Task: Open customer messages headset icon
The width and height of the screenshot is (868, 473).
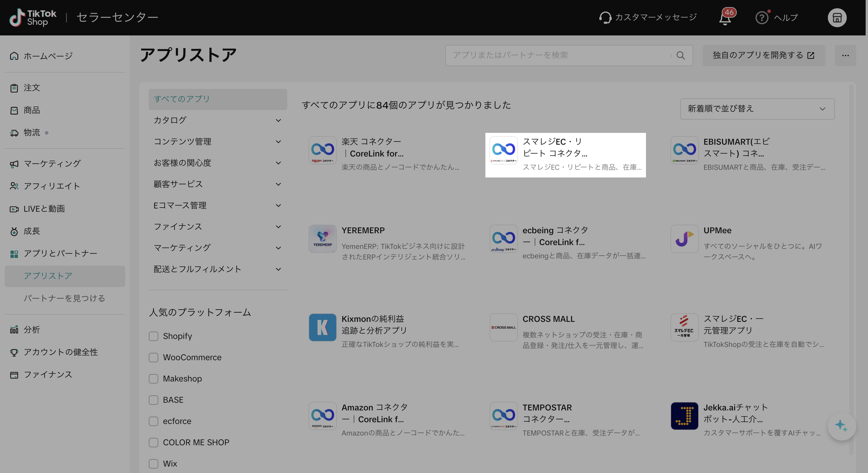Action: click(x=605, y=17)
